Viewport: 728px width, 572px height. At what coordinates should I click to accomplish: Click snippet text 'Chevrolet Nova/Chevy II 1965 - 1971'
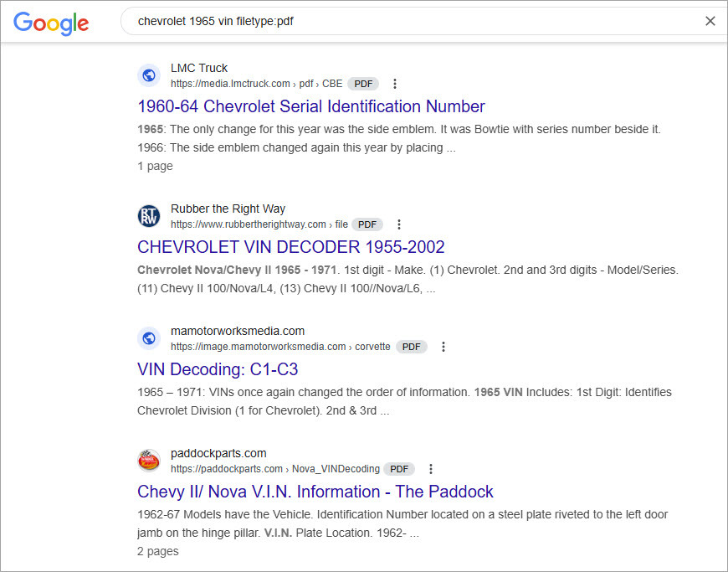237,270
